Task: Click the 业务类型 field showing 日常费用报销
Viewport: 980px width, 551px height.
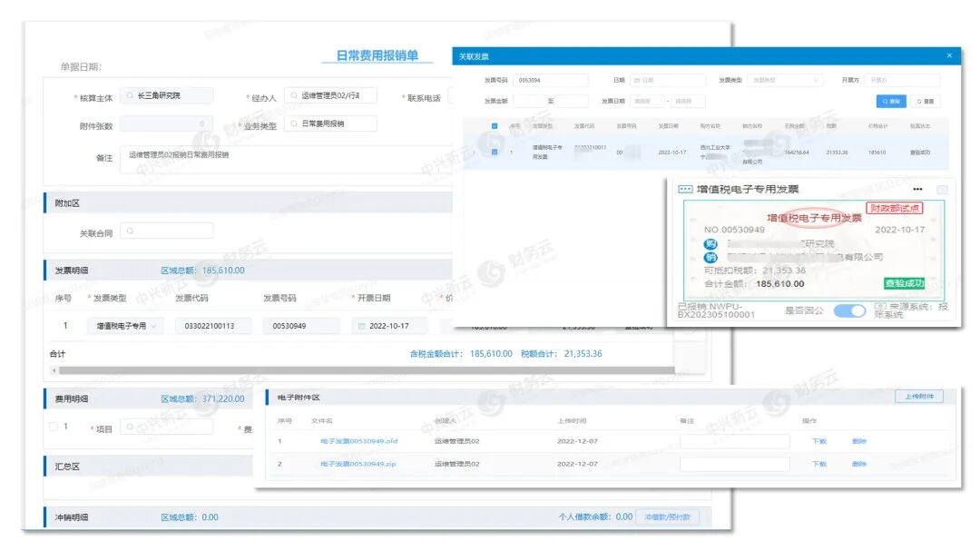Action: (330, 123)
